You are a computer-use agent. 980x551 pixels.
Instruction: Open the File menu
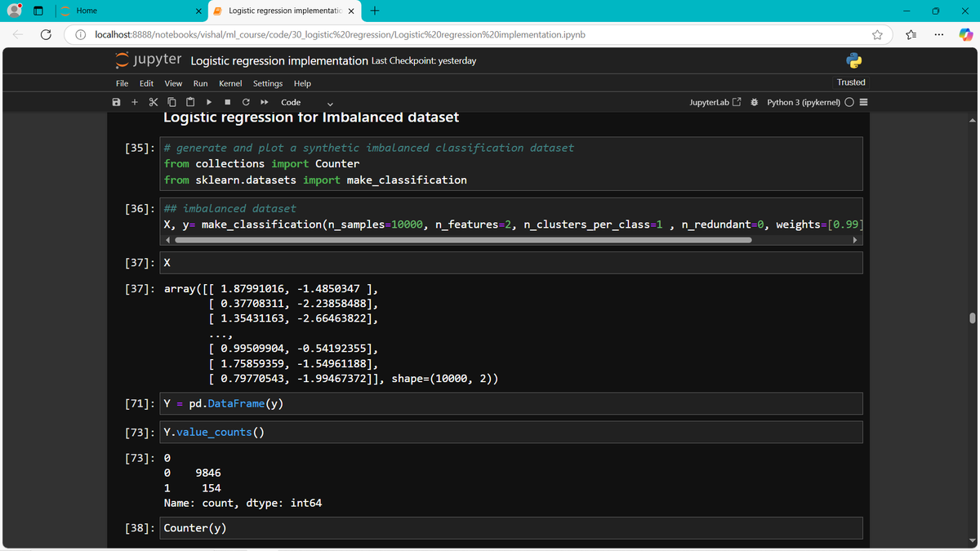pyautogui.click(x=122, y=83)
